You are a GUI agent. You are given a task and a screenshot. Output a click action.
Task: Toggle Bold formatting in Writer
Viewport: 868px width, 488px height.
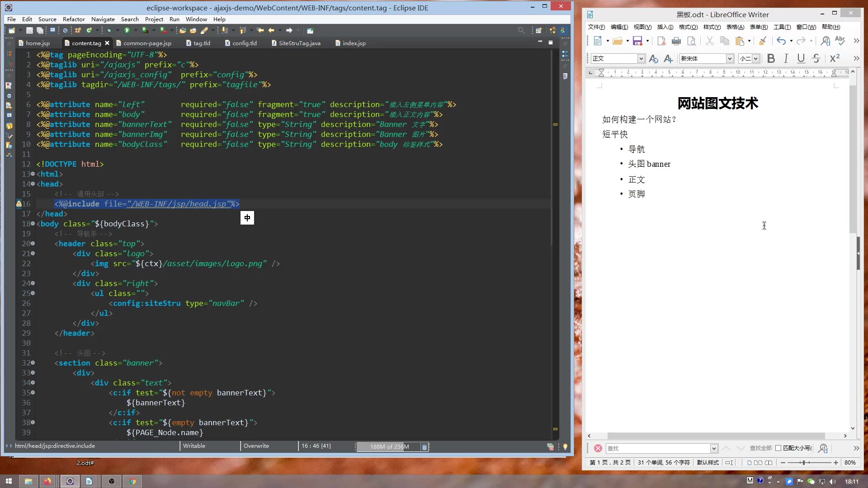[x=771, y=58]
